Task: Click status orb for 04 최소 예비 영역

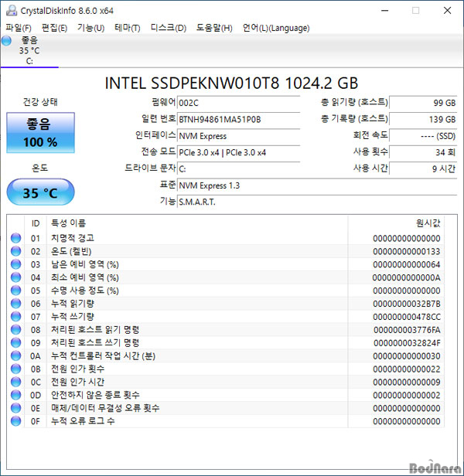Action: click(x=15, y=277)
